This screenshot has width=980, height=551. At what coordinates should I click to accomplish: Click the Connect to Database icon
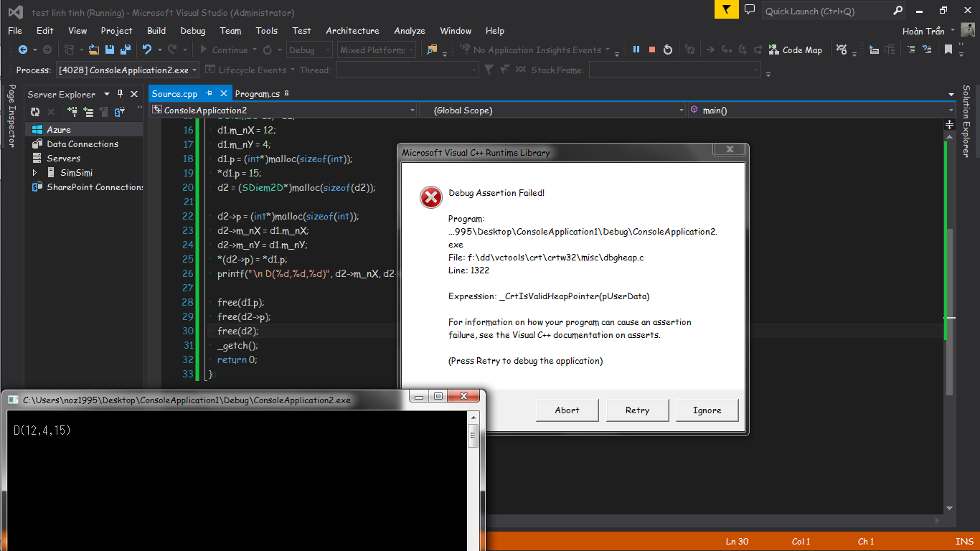[72, 112]
